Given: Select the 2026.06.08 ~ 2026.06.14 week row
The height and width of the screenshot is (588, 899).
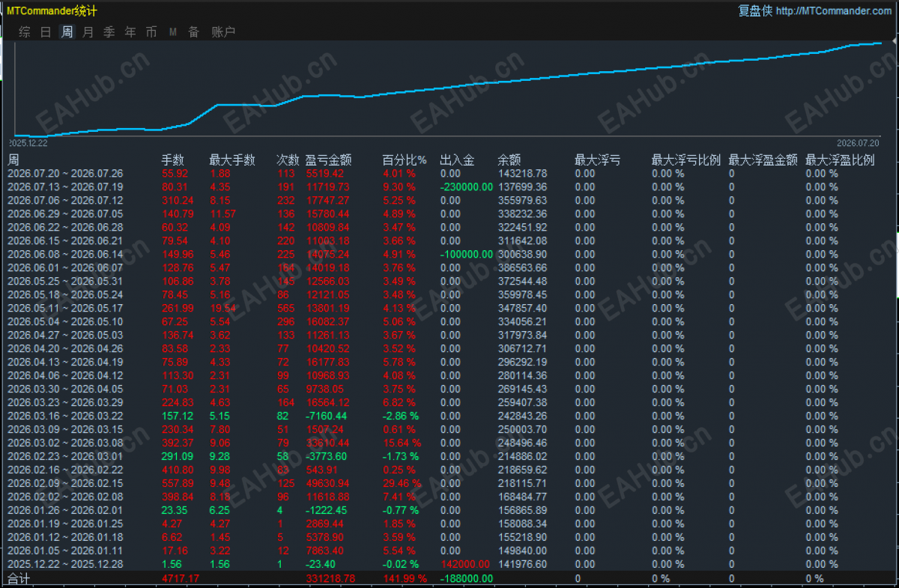Looking at the screenshot, I should point(449,254).
